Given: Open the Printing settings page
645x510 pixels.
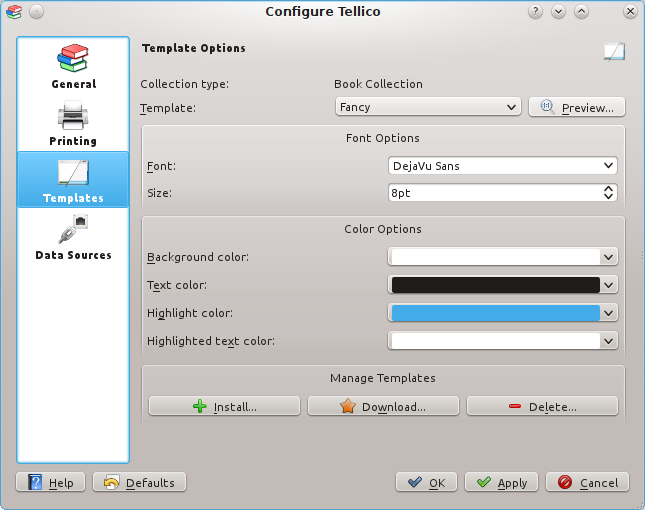Looking at the screenshot, I should (x=73, y=123).
